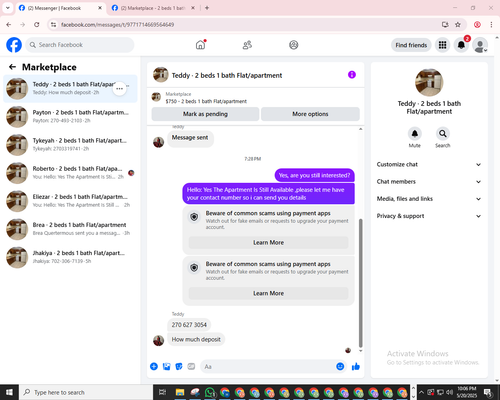Open the Windows Start menu
The image size is (500, 400).
[x=9, y=392]
